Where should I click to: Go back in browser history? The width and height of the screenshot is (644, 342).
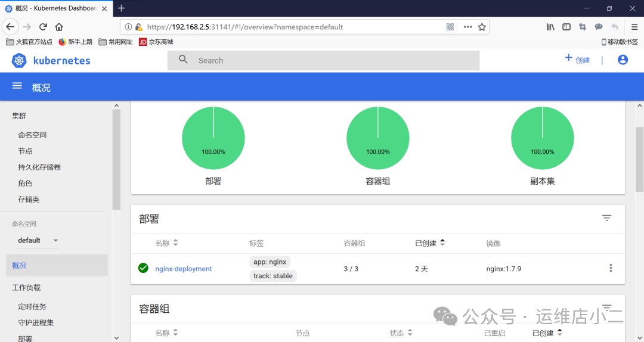[10, 27]
